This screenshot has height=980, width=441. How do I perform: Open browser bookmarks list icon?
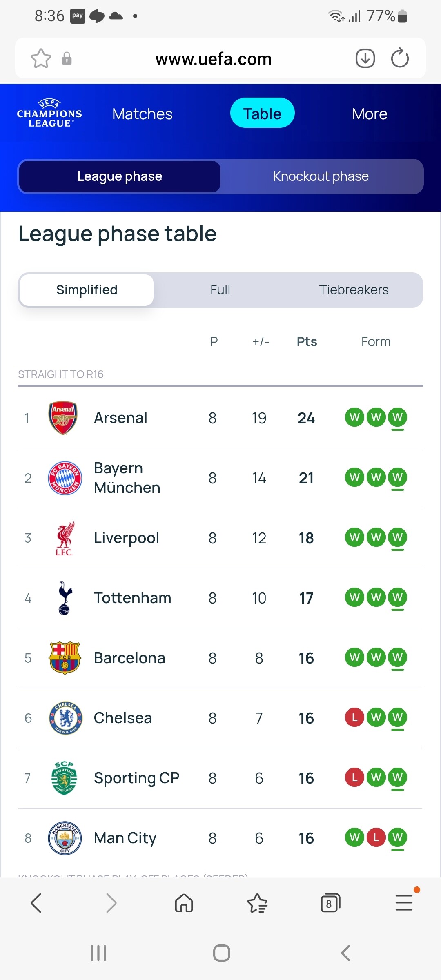click(x=257, y=903)
